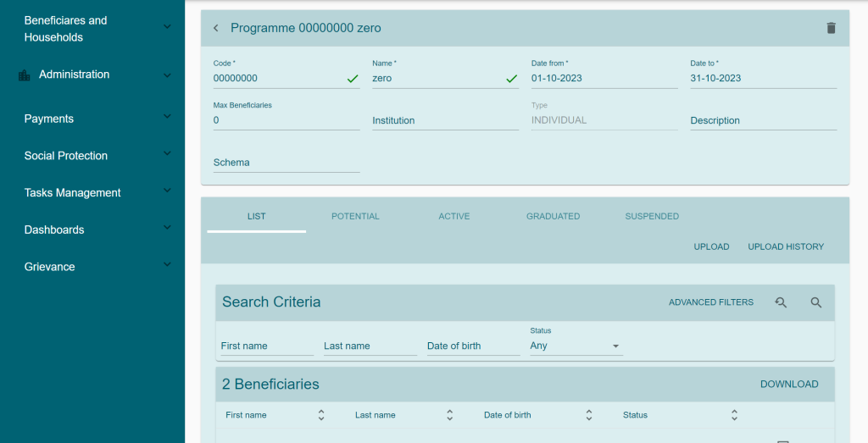Switch to the Suspended tab
Screen dimensions: 868x443
click(651, 216)
